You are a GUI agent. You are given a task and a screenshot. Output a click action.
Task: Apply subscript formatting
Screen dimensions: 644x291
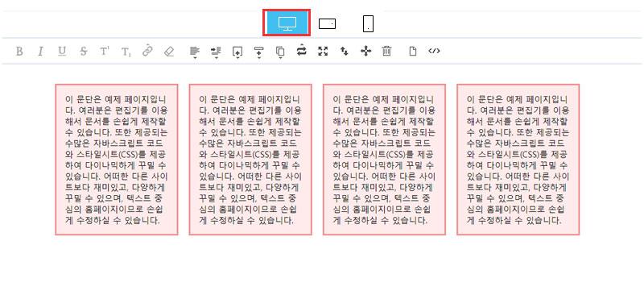[x=126, y=52]
